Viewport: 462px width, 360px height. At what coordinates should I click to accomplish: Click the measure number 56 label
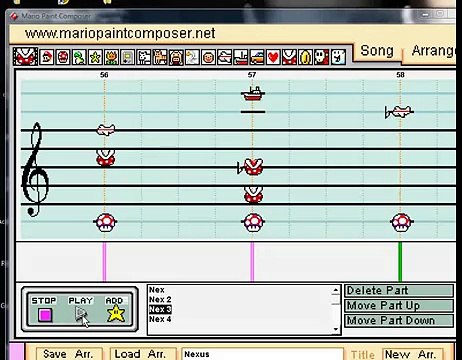[x=104, y=75]
